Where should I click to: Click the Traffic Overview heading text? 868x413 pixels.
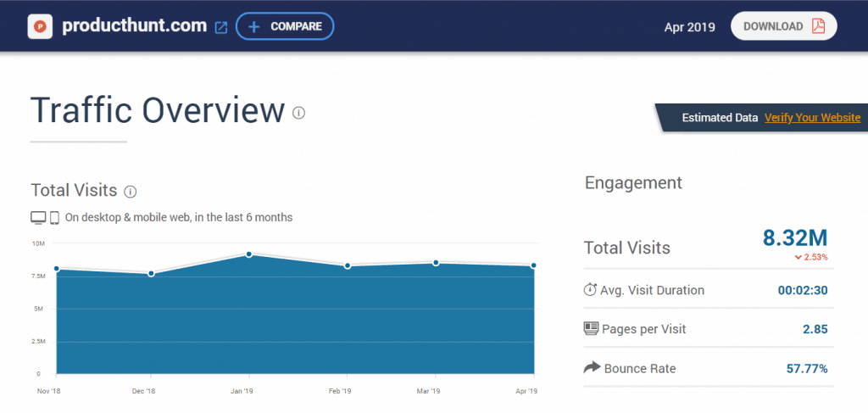pos(157,109)
